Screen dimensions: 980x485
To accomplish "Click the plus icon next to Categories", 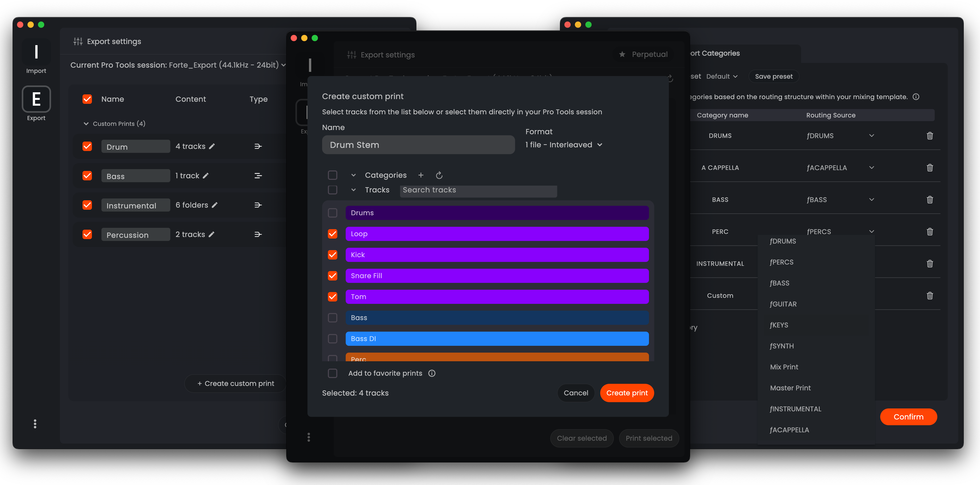I will (421, 175).
